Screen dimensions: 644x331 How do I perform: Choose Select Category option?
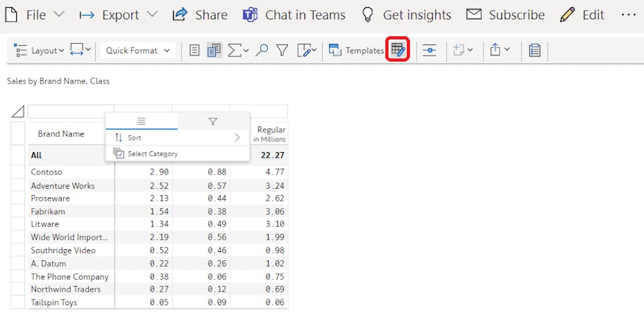pos(178,154)
